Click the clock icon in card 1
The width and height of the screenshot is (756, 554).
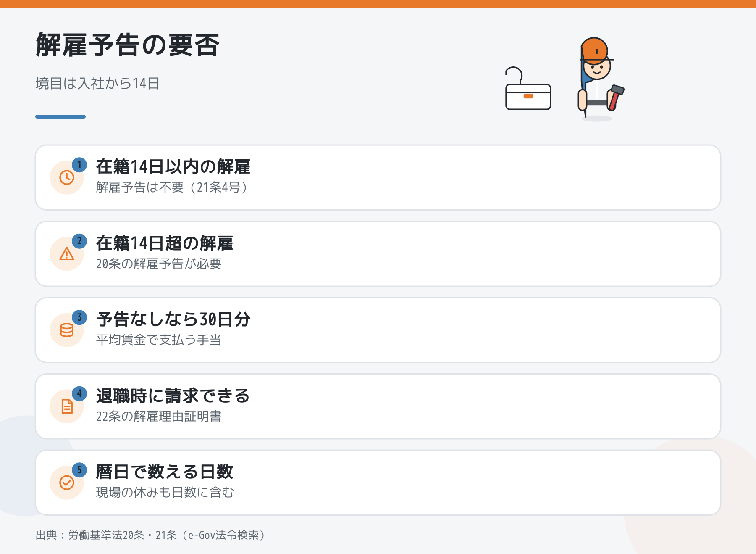[67, 177]
